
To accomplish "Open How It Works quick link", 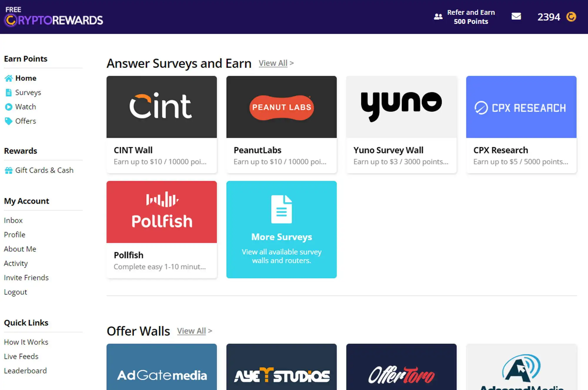I will (x=26, y=342).
